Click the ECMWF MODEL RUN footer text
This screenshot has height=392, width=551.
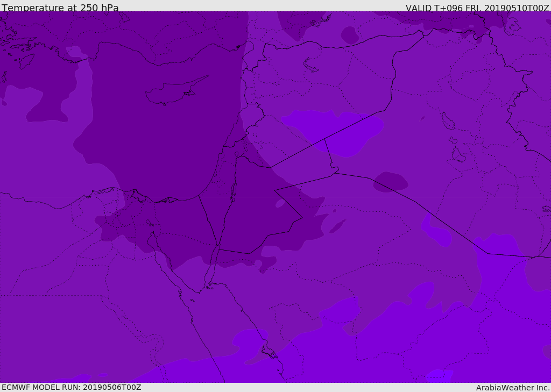[x=72, y=387]
